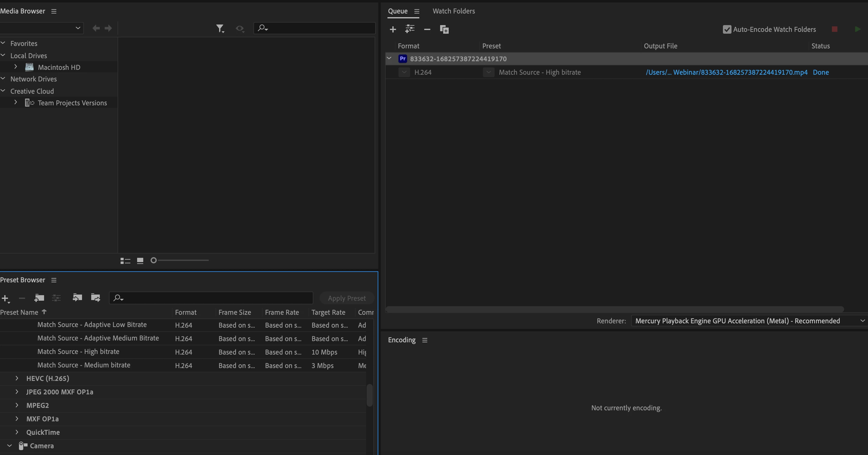This screenshot has width=868, height=455.
Task: Toggle Auto-Encode Watch Folders checkbox
Action: (727, 29)
